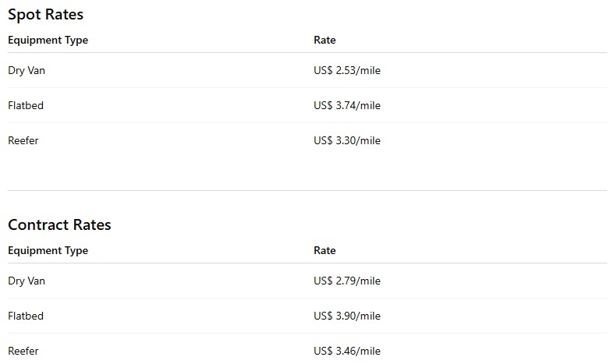614x364 pixels.
Task: Click Flatbed row under Spot Rates
Action: (307, 105)
